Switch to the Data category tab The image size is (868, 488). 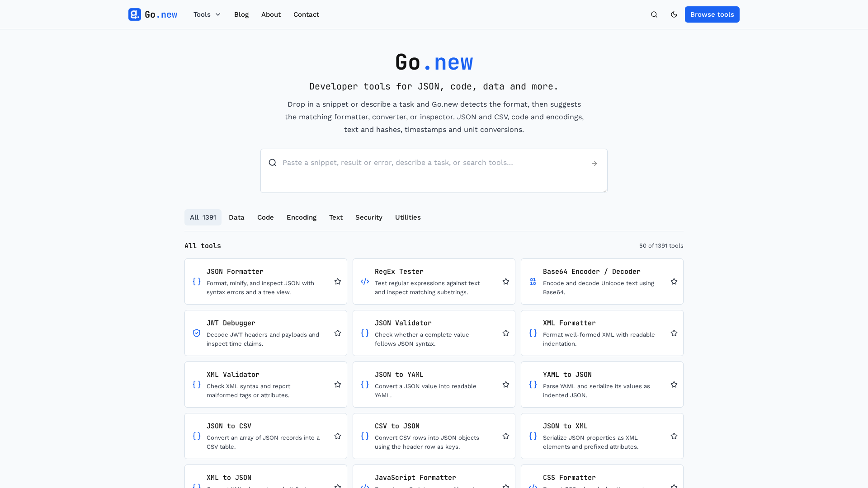coord(236,217)
